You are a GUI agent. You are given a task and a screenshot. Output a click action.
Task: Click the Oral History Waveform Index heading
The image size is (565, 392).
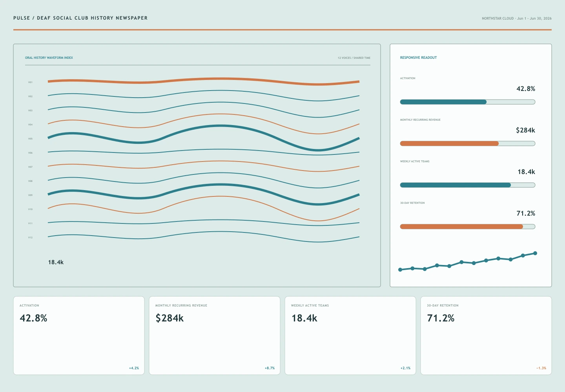pyautogui.click(x=49, y=58)
